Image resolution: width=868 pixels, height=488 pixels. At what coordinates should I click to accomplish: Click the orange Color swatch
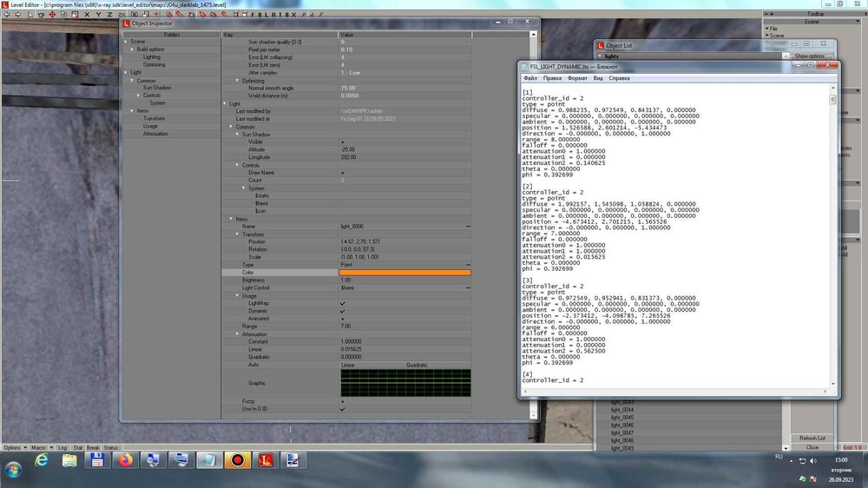pyautogui.click(x=404, y=273)
